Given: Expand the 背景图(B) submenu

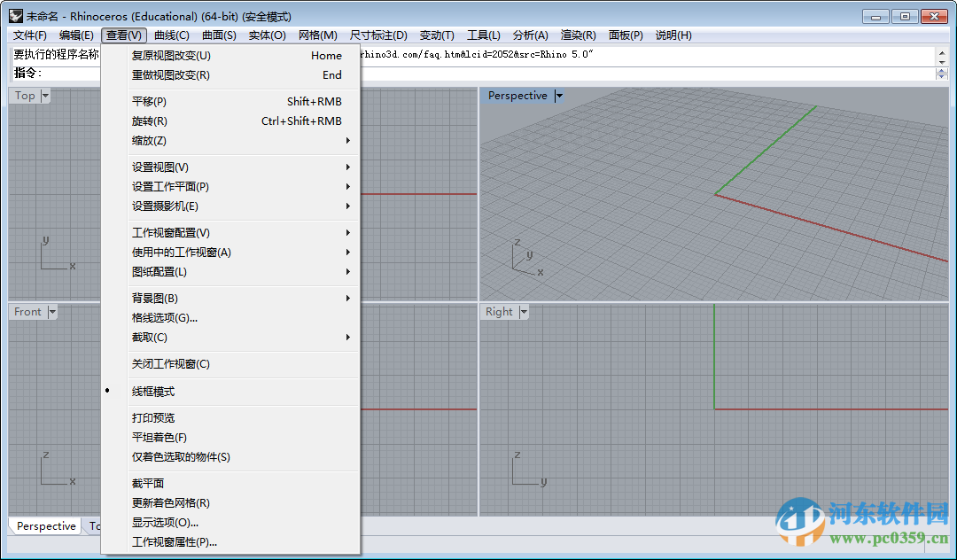Looking at the screenshot, I should click(x=230, y=299).
